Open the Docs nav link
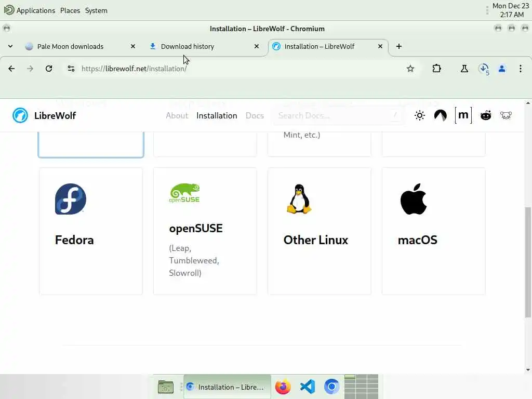The width and height of the screenshot is (532, 399). click(255, 116)
